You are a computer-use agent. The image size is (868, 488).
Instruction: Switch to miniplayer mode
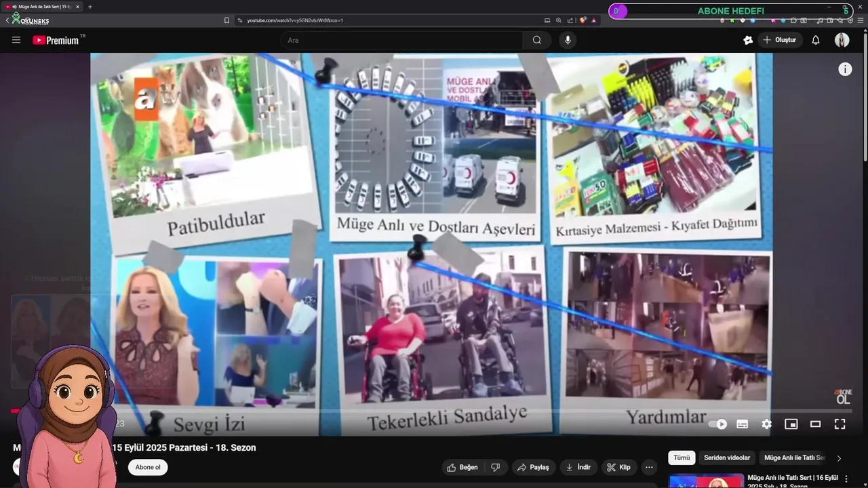791,424
